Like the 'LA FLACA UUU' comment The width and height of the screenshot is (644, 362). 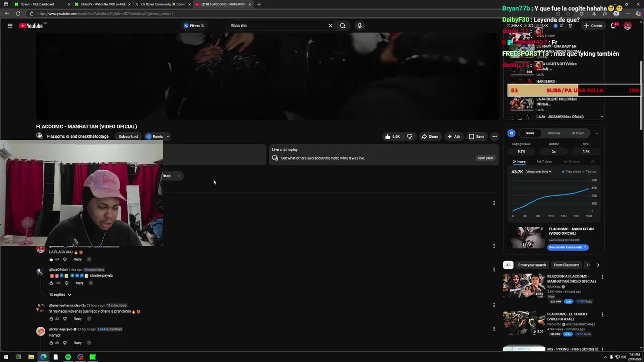(x=51, y=259)
